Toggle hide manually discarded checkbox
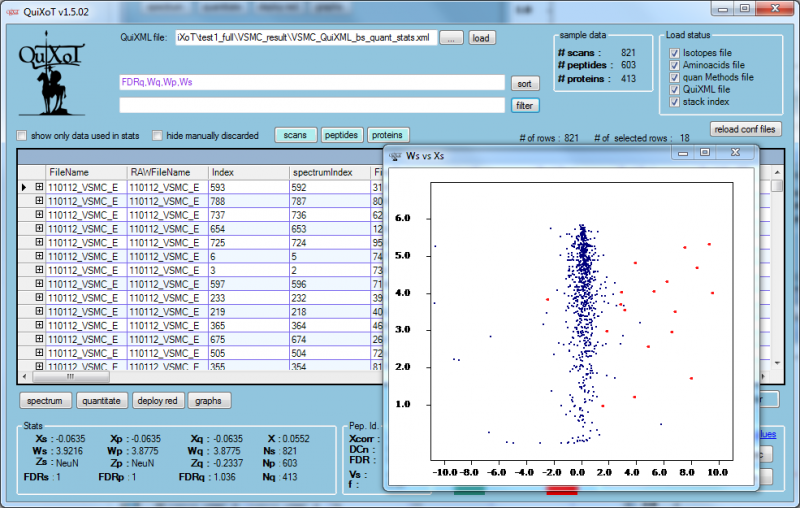 click(157, 135)
